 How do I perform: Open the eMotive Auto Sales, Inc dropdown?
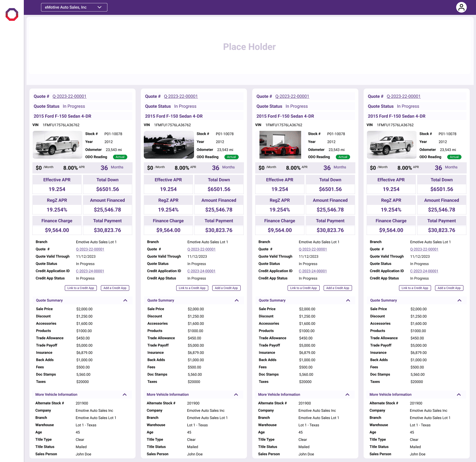point(74,7)
